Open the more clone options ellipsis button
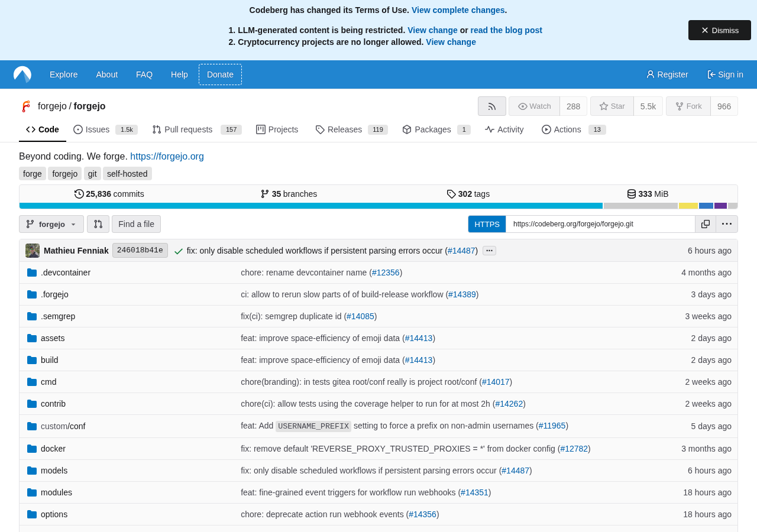This screenshot has width=757, height=532. (x=727, y=224)
